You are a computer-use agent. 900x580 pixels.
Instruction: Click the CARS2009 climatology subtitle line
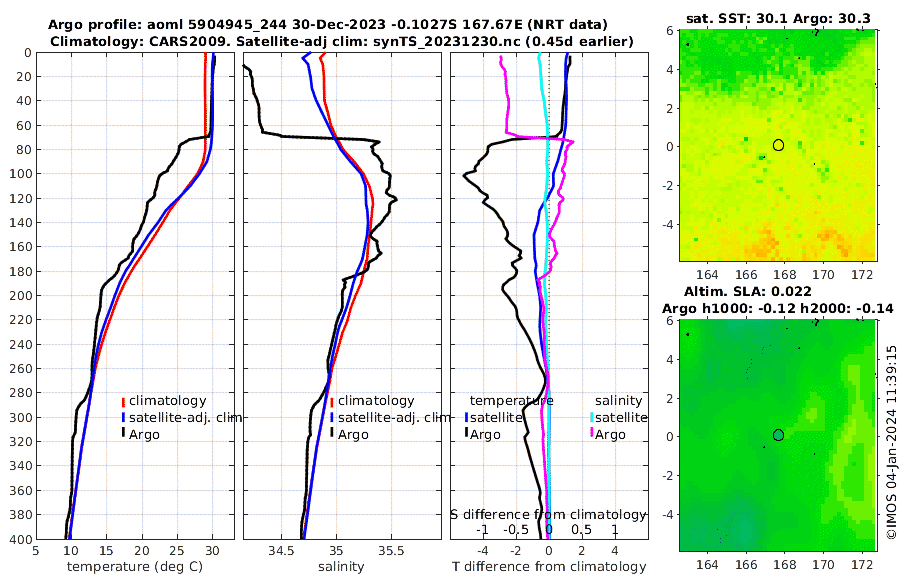pos(342,41)
